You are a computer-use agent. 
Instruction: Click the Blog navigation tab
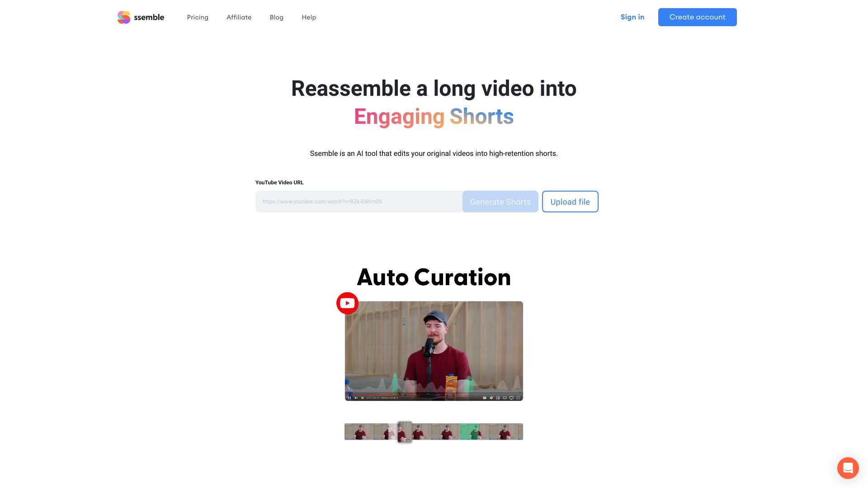point(277,17)
